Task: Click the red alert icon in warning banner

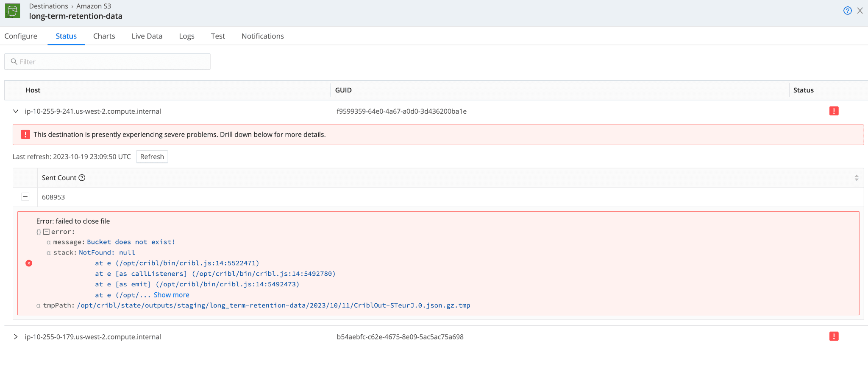Action: (25, 134)
